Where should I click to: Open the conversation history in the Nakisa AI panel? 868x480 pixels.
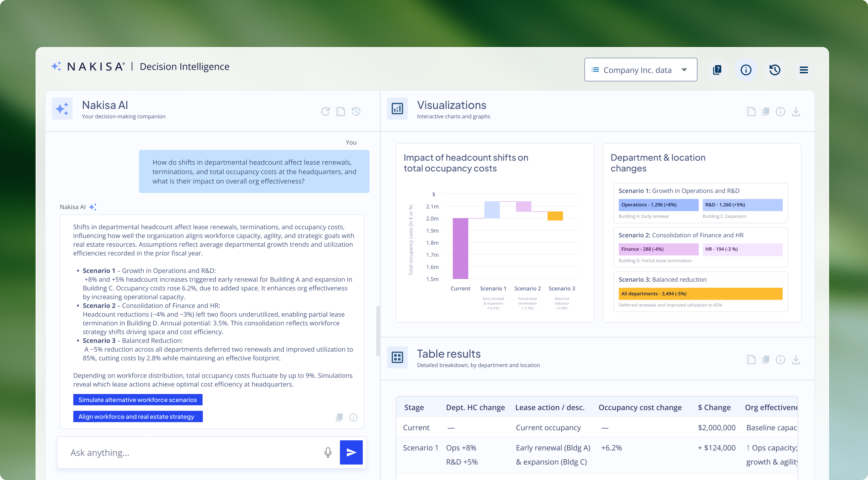(x=355, y=111)
